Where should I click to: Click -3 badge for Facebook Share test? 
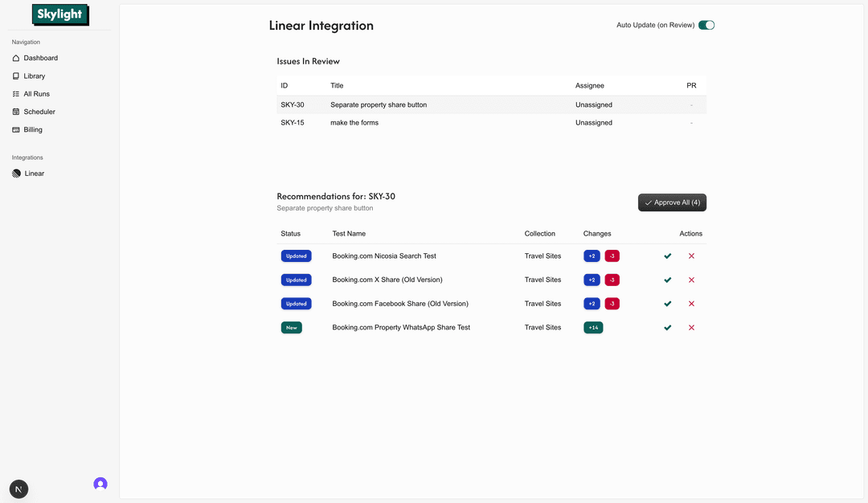pyautogui.click(x=612, y=304)
